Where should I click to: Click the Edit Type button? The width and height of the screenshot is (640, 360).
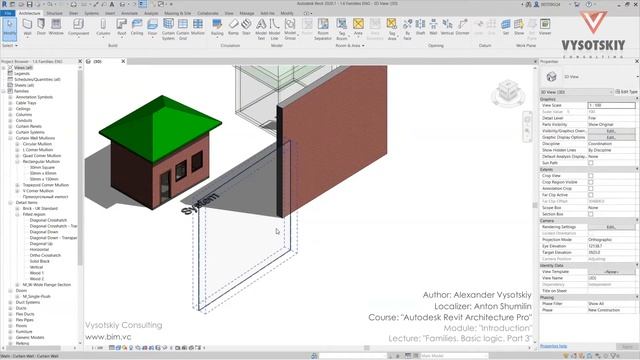tap(626, 92)
